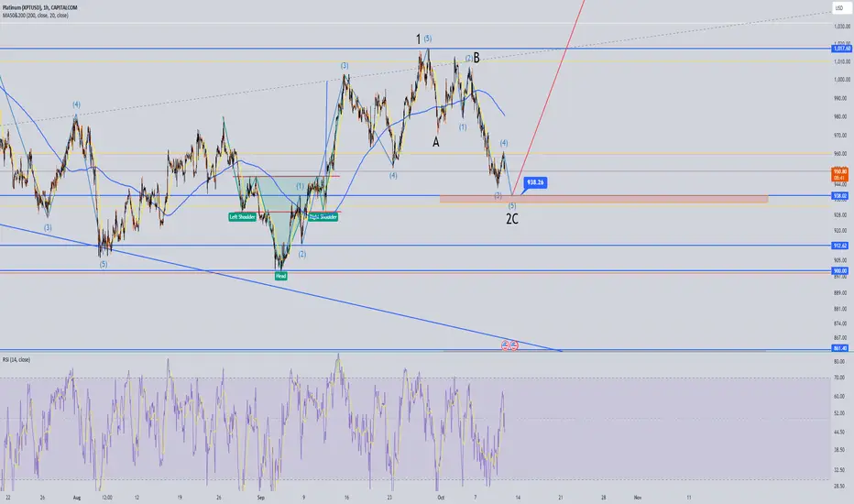Select the red forecast trend line
The height and width of the screenshot is (504, 854).
click(549, 98)
